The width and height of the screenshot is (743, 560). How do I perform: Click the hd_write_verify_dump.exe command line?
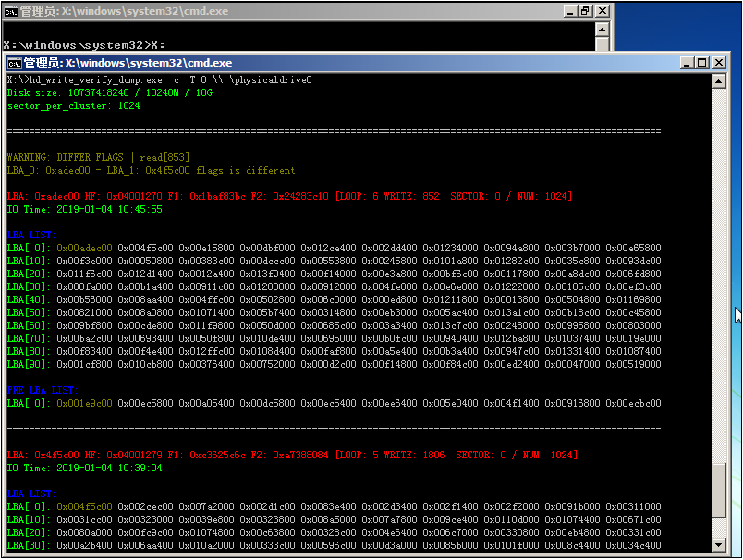click(160, 79)
